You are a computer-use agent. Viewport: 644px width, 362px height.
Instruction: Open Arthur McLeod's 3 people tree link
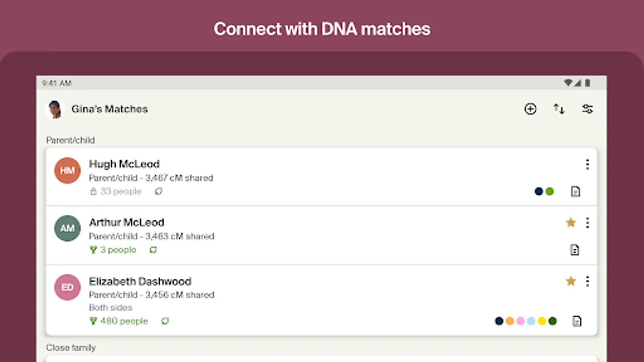(118, 250)
